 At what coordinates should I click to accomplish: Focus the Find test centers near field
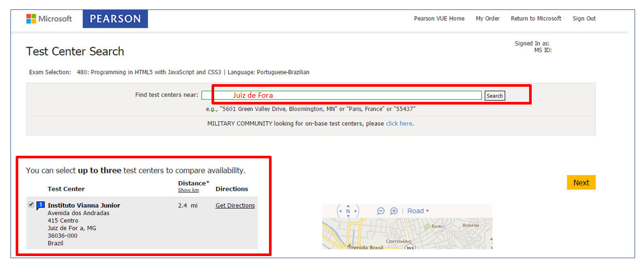(342, 95)
